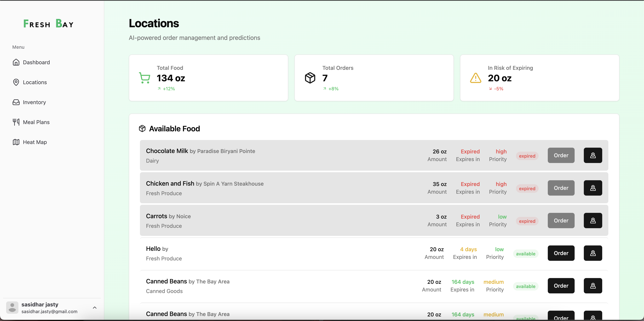Click the map pin icon for Chicken and Fish
This screenshot has height=321, width=644.
pyautogui.click(x=593, y=188)
